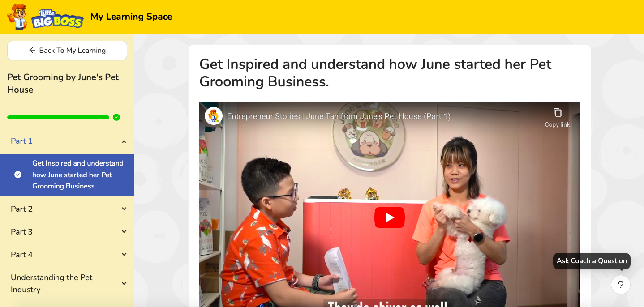Expand Understanding the Pet Industry section
Viewport: 644px width, 307px height.
click(x=67, y=283)
